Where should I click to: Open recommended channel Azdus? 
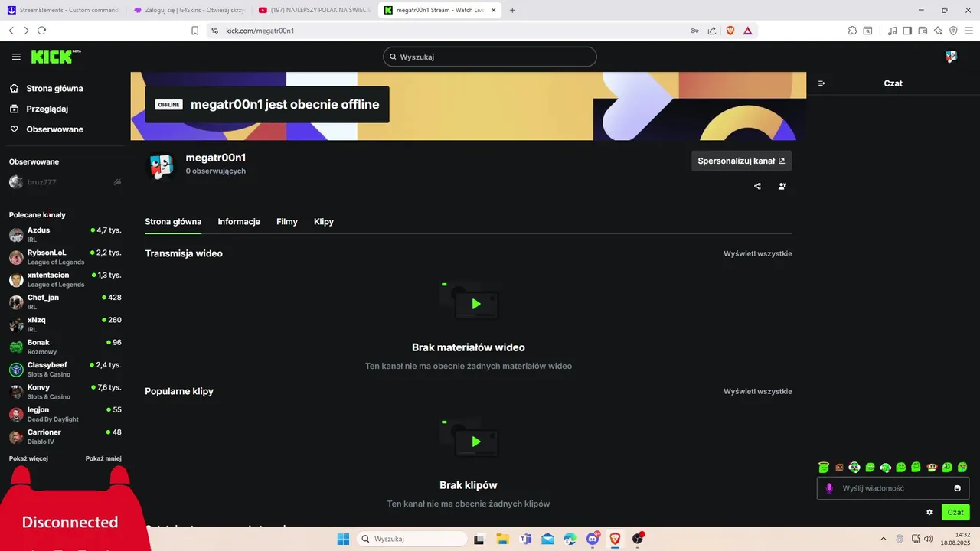point(65,234)
